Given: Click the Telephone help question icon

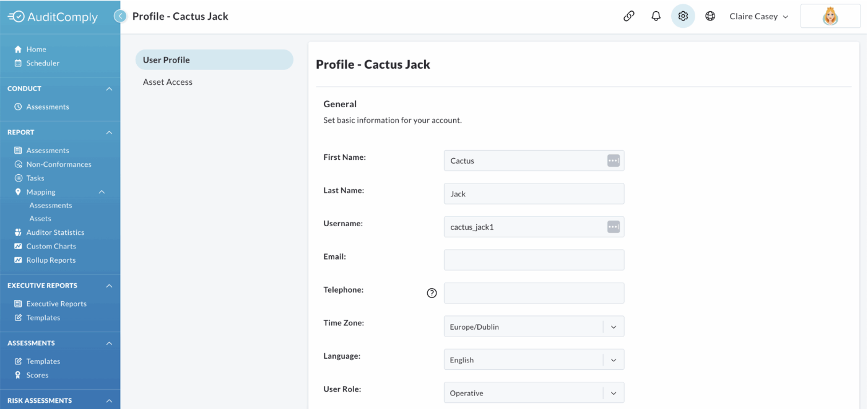Looking at the screenshot, I should click(x=432, y=294).
